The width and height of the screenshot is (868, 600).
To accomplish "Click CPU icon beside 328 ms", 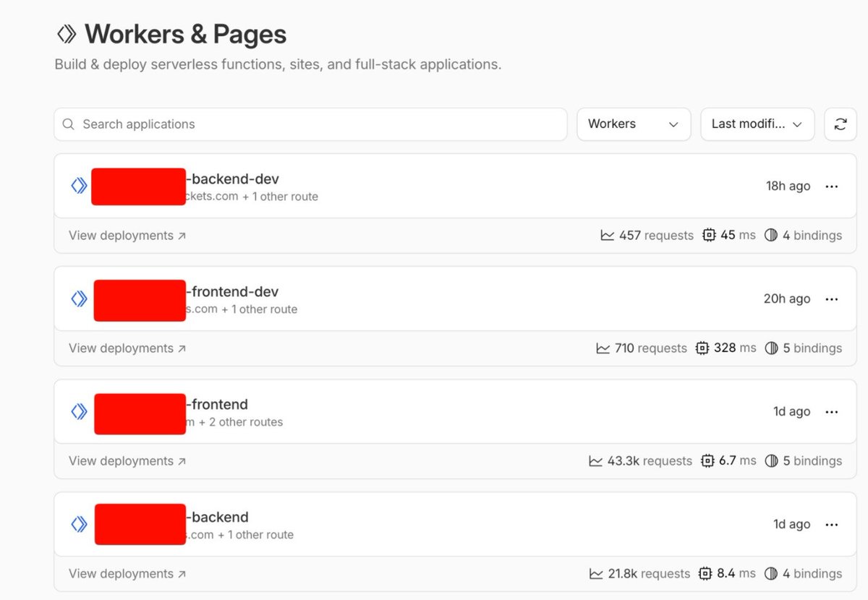I will click(702, 348).
